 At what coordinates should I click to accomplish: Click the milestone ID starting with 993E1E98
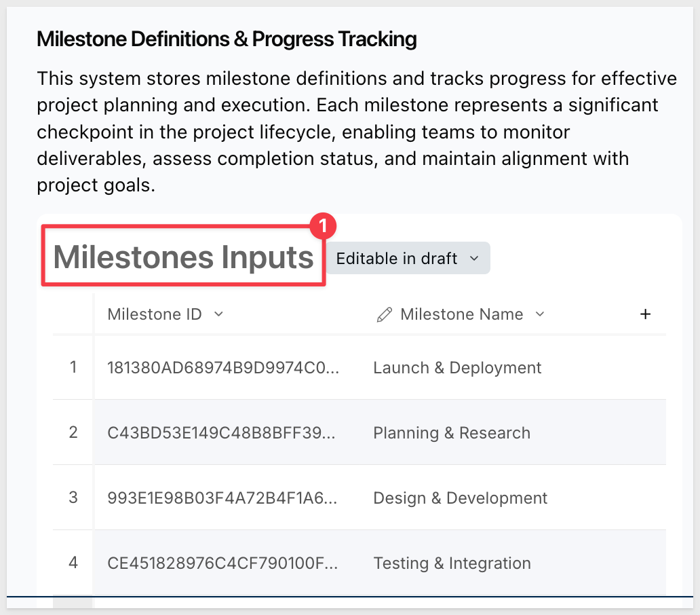(222, 498)
